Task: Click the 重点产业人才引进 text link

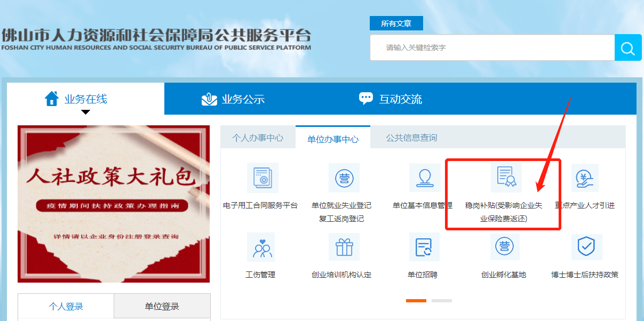Action: click(585, 205)
